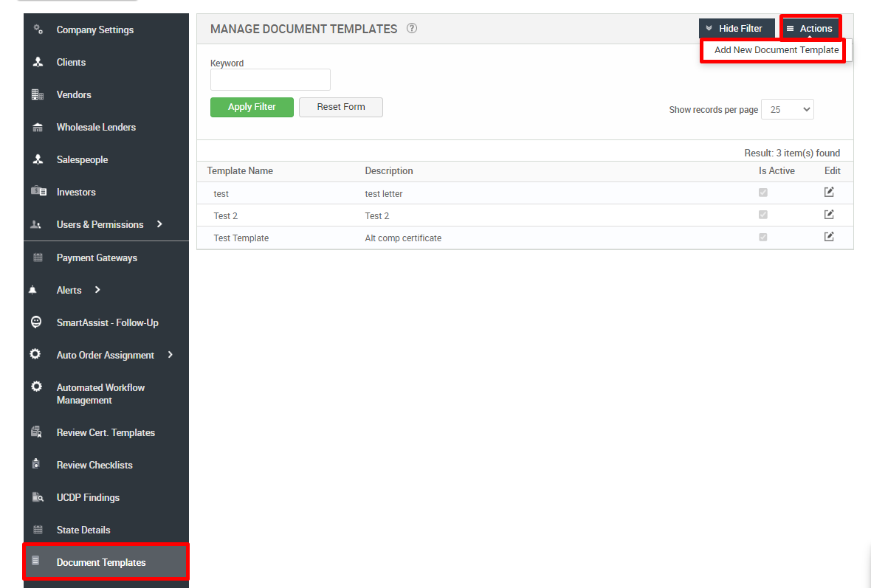Open Salespeople using its sidebar icon
Viewport: 871px width, 588px height.
click(x=35, y=159)
